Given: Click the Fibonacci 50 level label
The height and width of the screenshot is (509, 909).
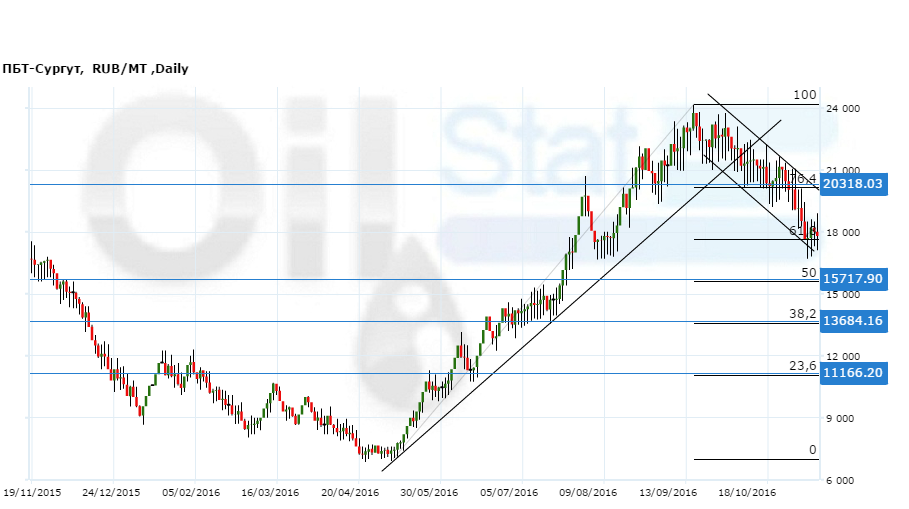Looking at the screenshot, I should 808,272.
